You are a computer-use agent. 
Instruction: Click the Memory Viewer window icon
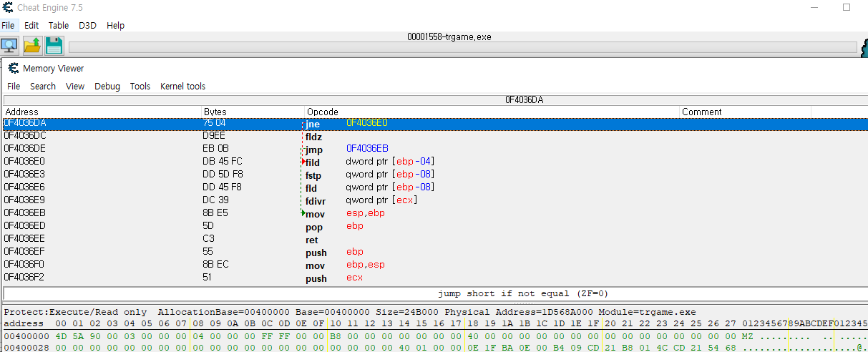click(x=13, y=69)
